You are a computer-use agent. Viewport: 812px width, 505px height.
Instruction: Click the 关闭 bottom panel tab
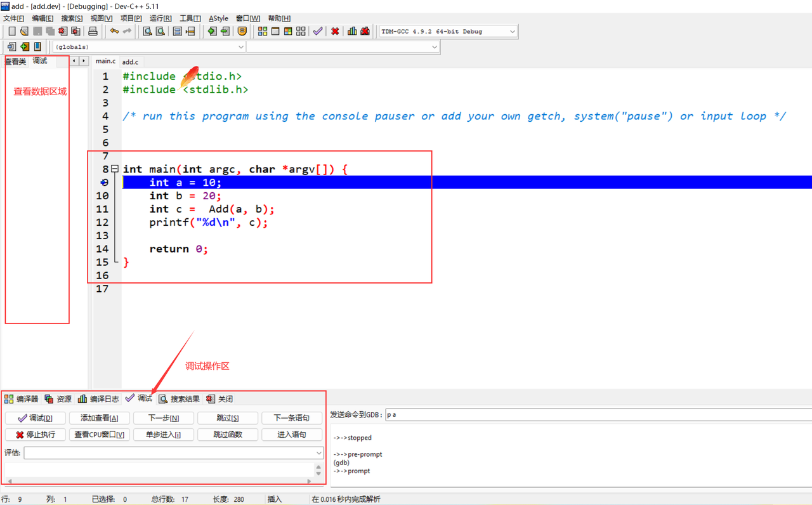pos(219,399)
